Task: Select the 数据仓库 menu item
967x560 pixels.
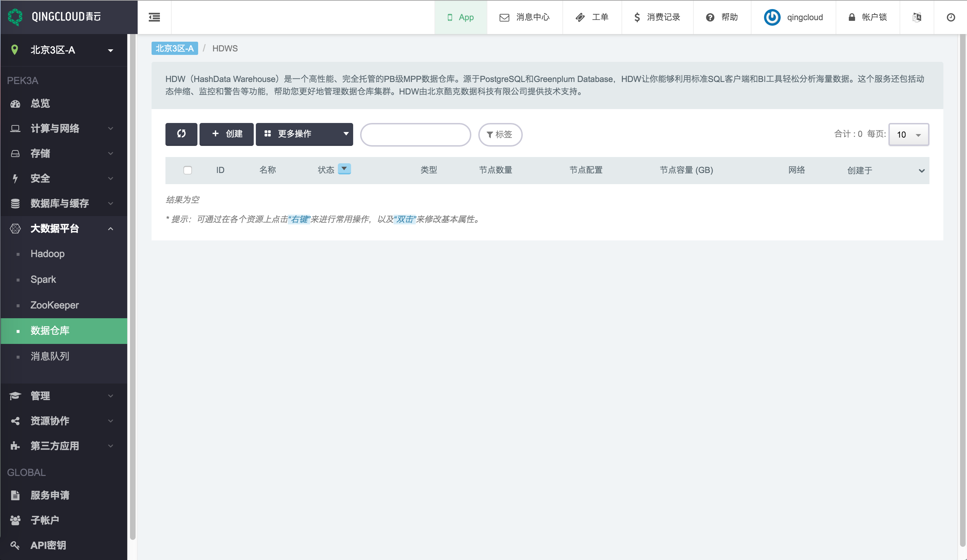Action: 64,331
